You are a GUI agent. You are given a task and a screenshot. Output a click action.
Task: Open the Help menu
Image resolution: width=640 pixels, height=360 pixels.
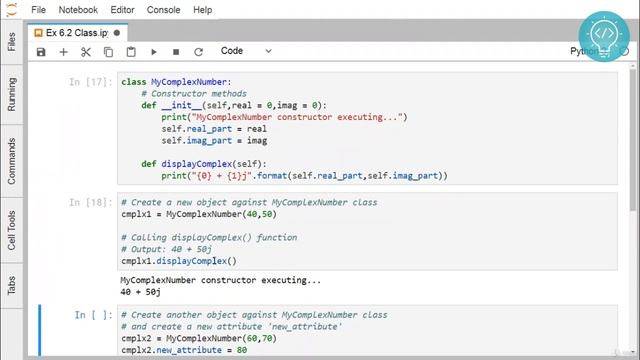[202, 10]
